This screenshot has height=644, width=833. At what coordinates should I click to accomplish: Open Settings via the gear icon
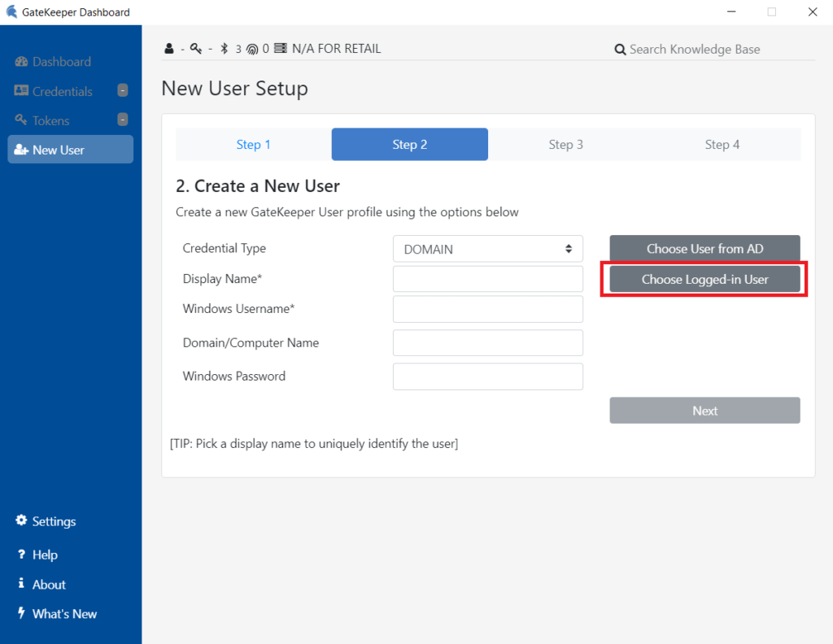click(20, 521)
